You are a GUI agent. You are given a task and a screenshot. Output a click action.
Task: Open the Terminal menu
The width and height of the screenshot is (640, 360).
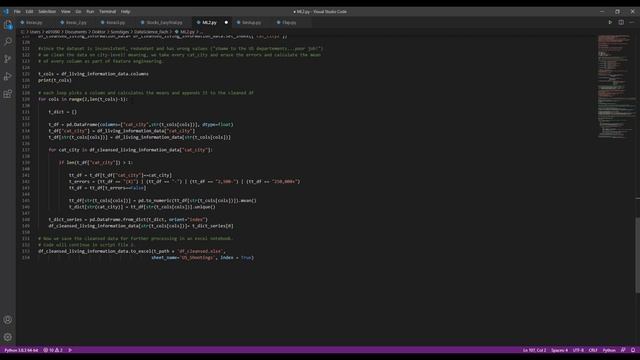pos(107,11)
